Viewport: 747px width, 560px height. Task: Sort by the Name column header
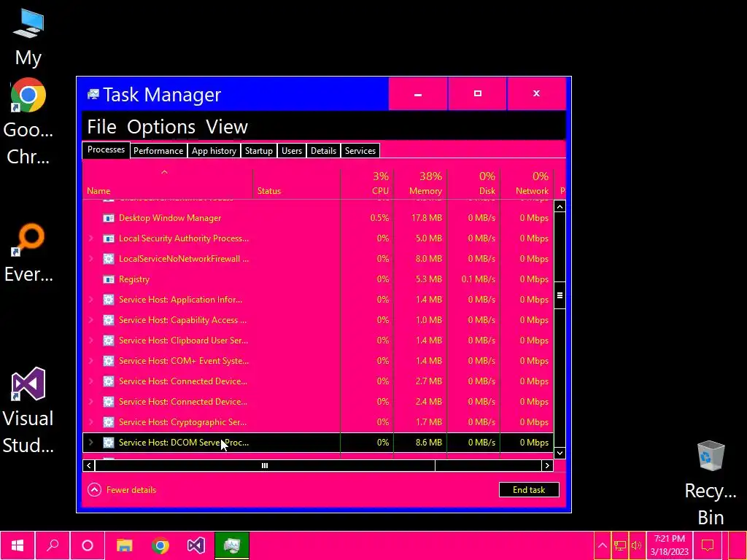coord(168,183)
